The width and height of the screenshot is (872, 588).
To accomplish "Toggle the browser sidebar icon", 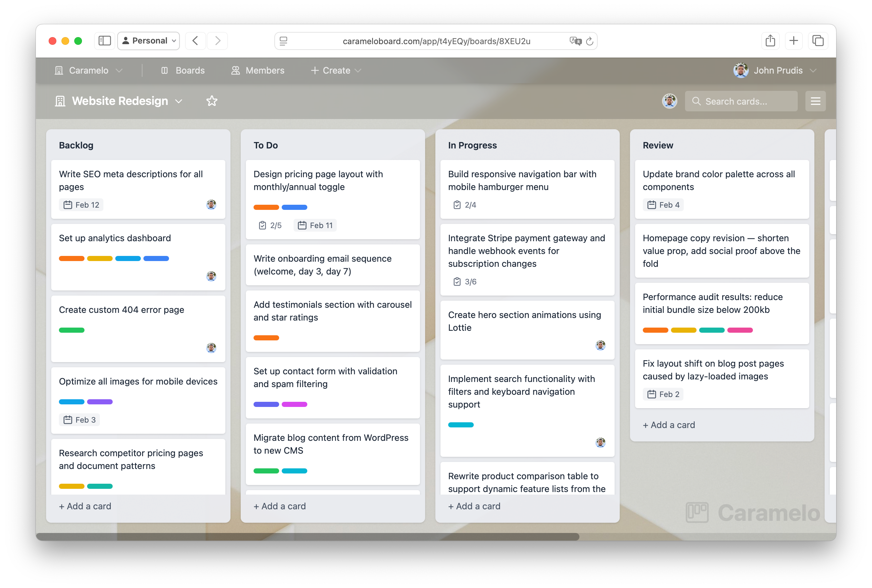I will (104, 41).
